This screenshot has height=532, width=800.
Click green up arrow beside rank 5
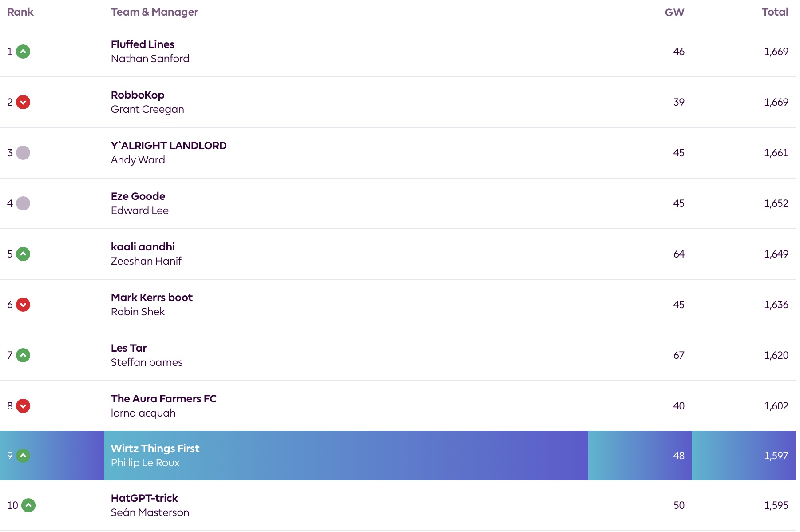[23, 254]
